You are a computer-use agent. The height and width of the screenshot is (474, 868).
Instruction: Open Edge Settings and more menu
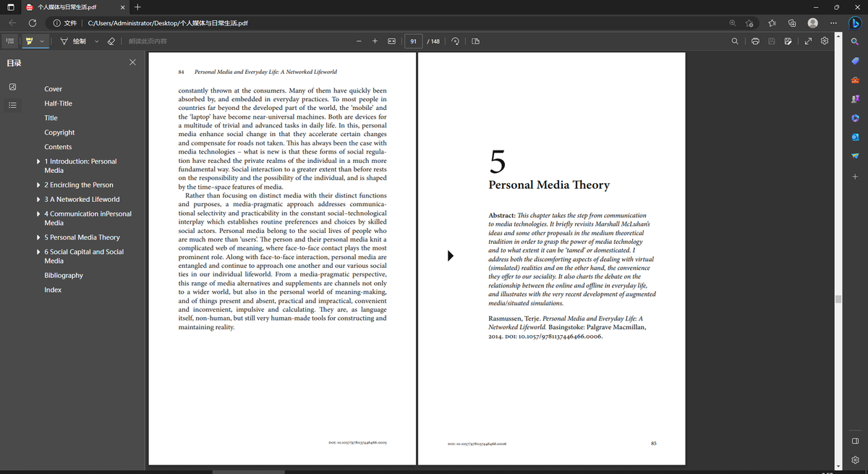pyautogui.click(x=833, y=23)
